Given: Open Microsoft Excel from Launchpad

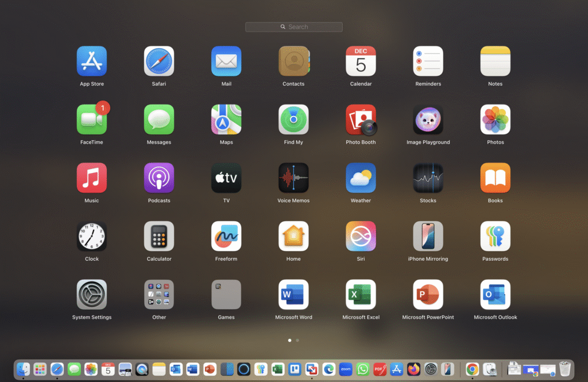Looking at the screenshot, I should pos(361,294).
